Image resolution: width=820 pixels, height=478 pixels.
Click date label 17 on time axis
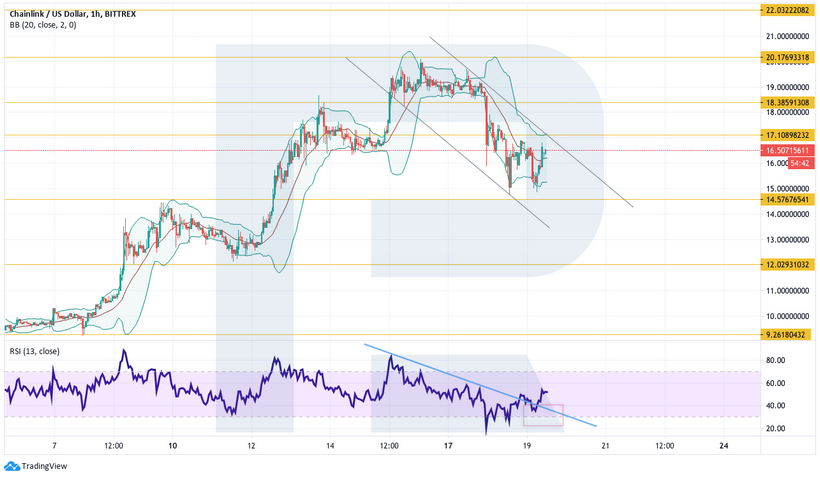point(448,446)
